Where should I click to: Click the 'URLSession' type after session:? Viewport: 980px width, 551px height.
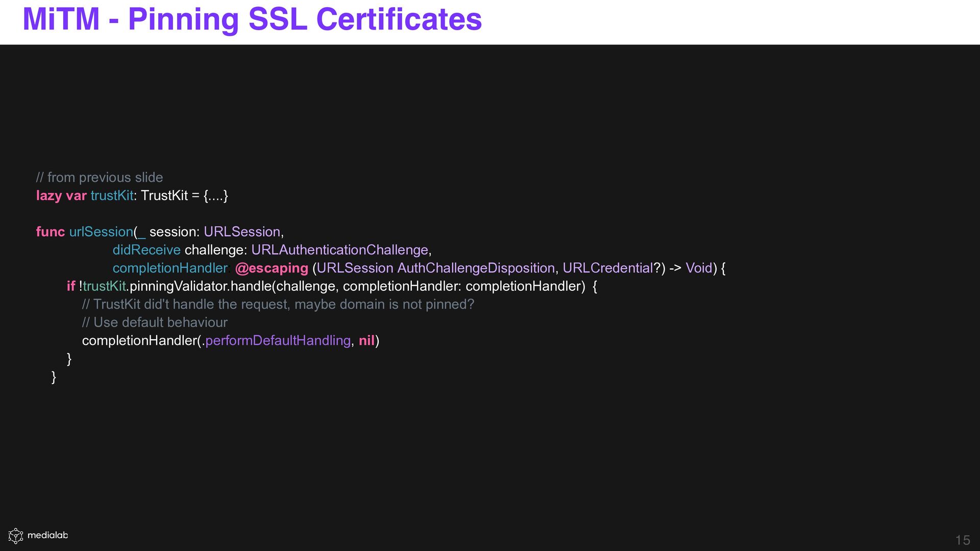coord(242,232)
